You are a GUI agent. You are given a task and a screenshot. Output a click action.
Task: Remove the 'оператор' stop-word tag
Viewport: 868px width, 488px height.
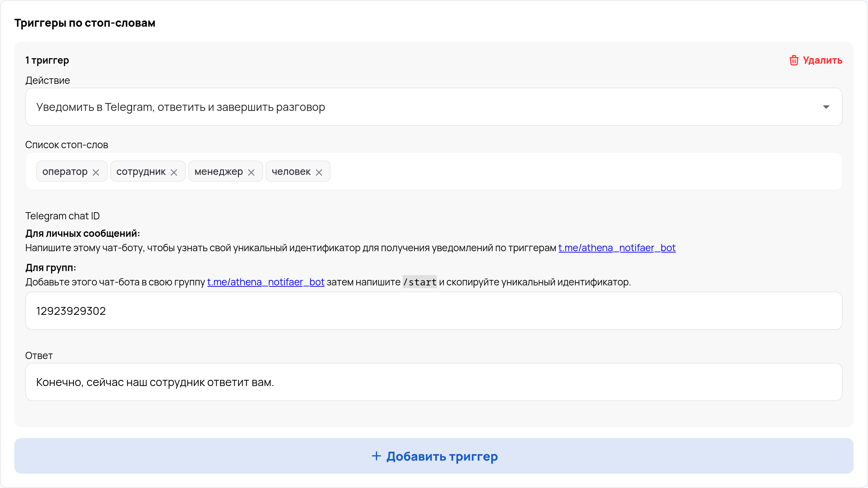click(x=96, y=172)
